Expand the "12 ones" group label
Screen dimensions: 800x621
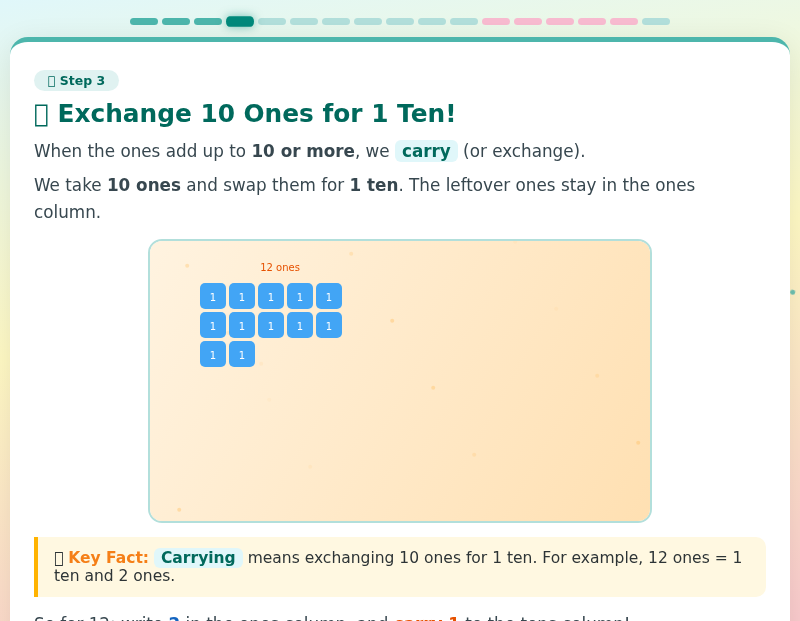[x=280, y=267]
